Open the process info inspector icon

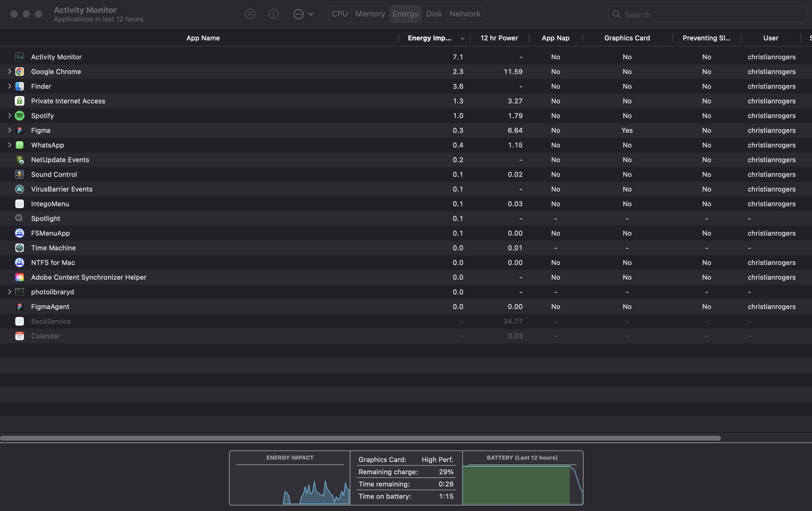coord(273,14)
